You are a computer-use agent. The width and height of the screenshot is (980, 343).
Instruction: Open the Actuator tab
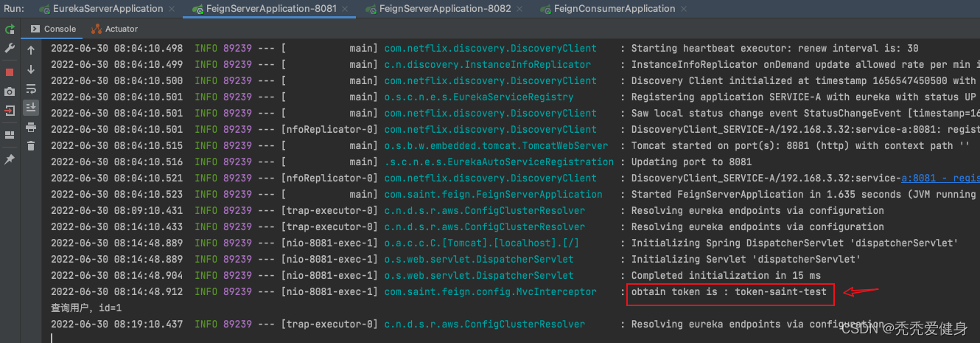115,29
